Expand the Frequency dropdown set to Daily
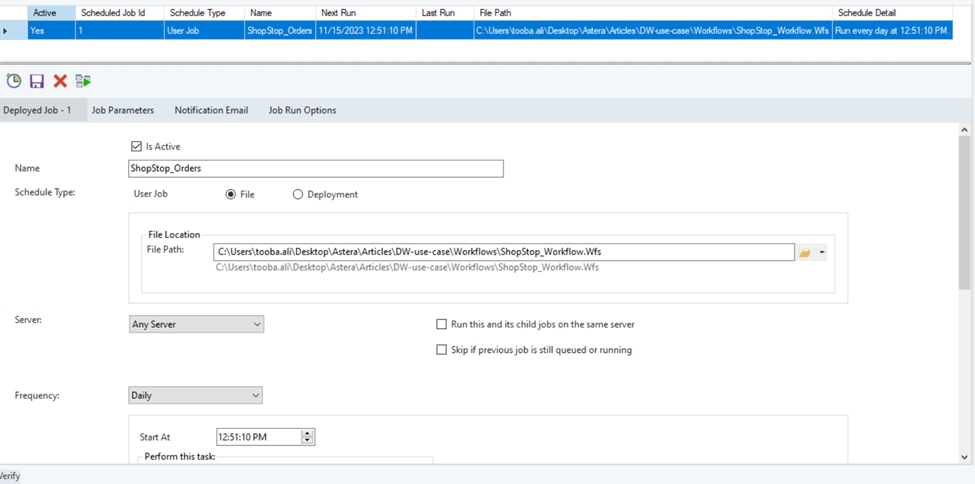 coord(195,395)
